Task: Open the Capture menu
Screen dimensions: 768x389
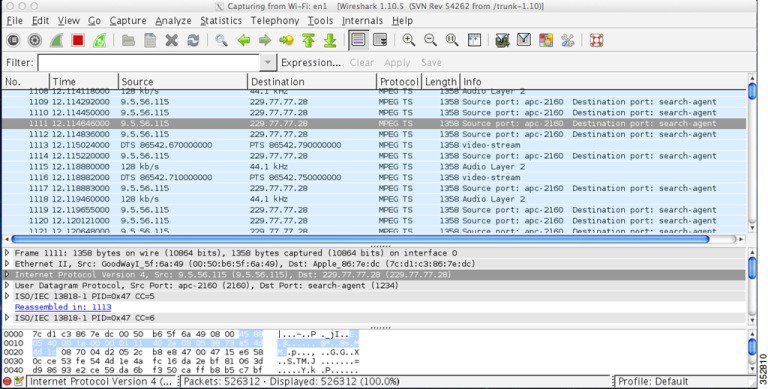Action: [x=128, y=21]
